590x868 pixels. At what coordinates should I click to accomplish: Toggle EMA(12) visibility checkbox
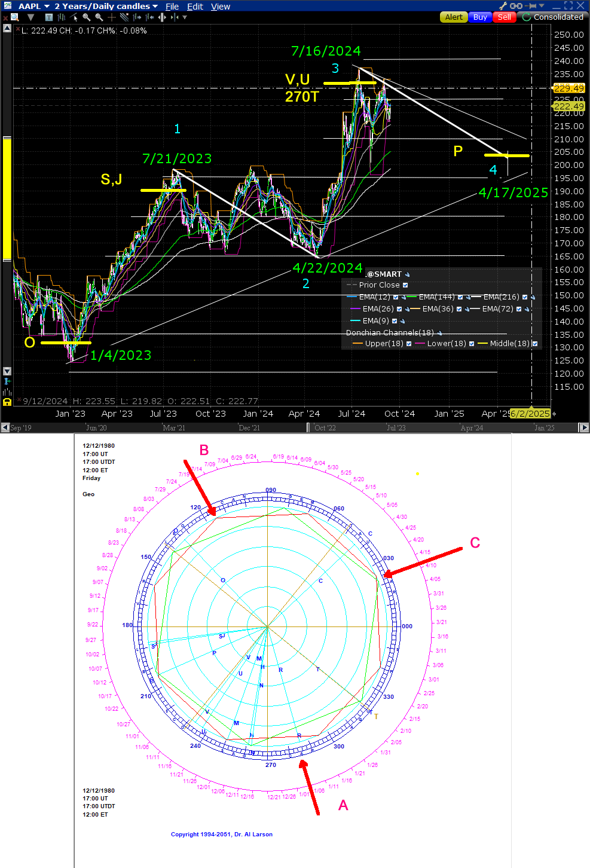396,297
